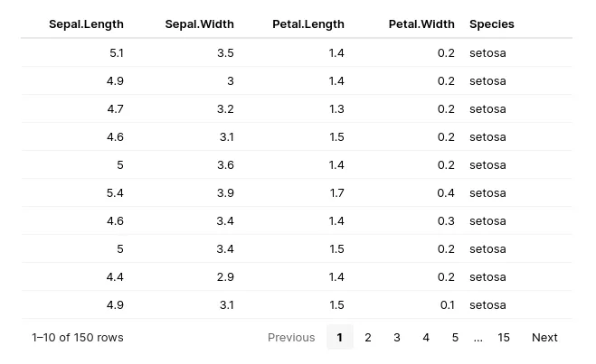Image resolution: width=596 pixels, height=364 pixels.
Task: Select the cell with value 5.1
Action: [x=116, y=52]
